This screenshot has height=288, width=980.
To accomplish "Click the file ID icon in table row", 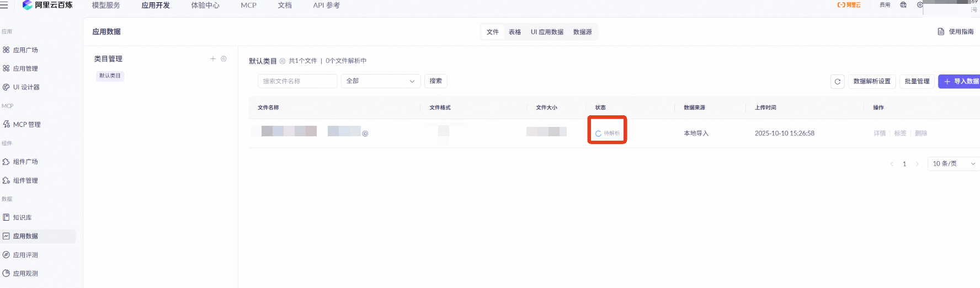I will pos(365,134).
